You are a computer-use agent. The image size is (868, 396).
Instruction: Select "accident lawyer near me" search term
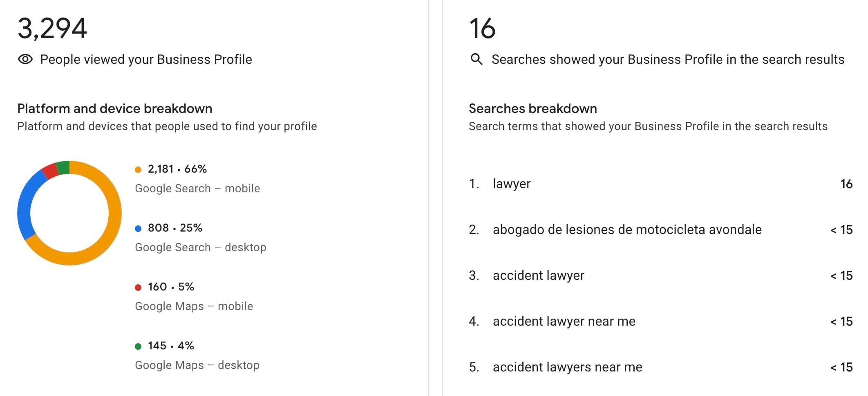564,321
